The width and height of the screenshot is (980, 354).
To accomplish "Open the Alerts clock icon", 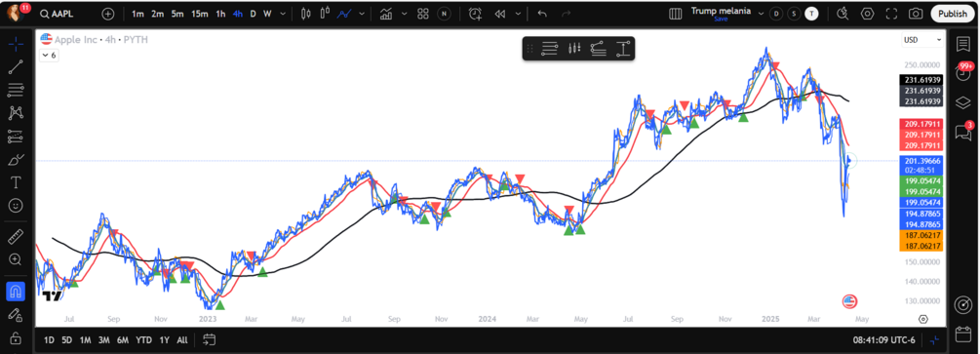I will click(x=476, y=14).
